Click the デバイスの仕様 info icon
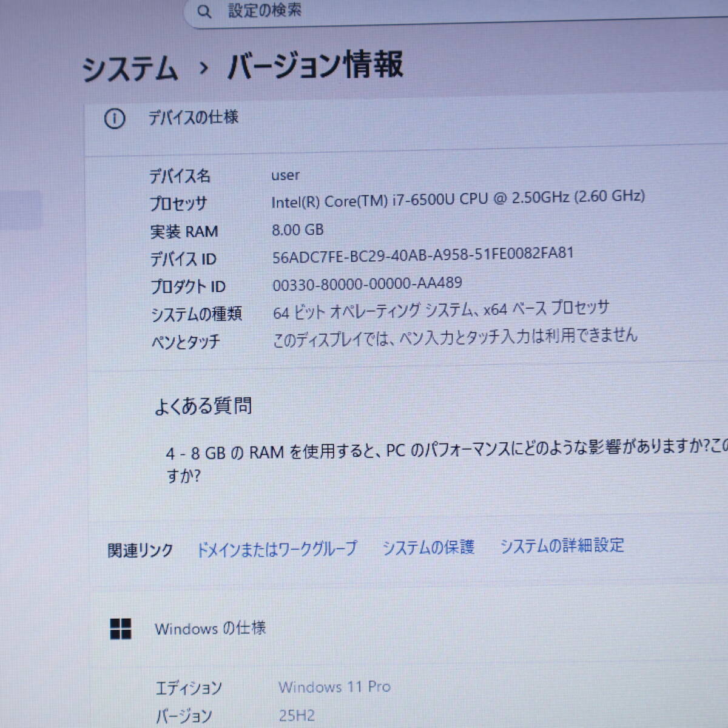This screenshot has height=728, width=728. click(x=115, y=118)
